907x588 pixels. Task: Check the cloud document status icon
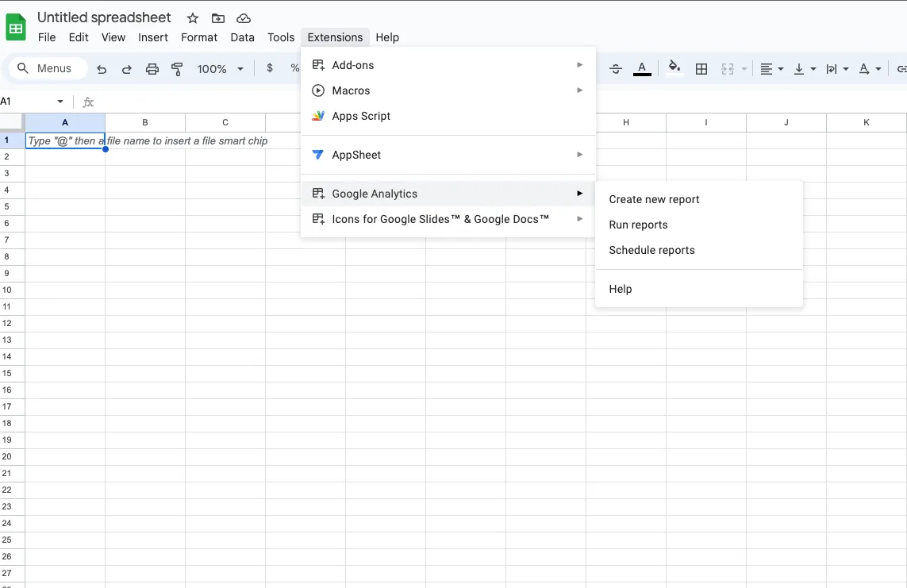pos(244,18)
